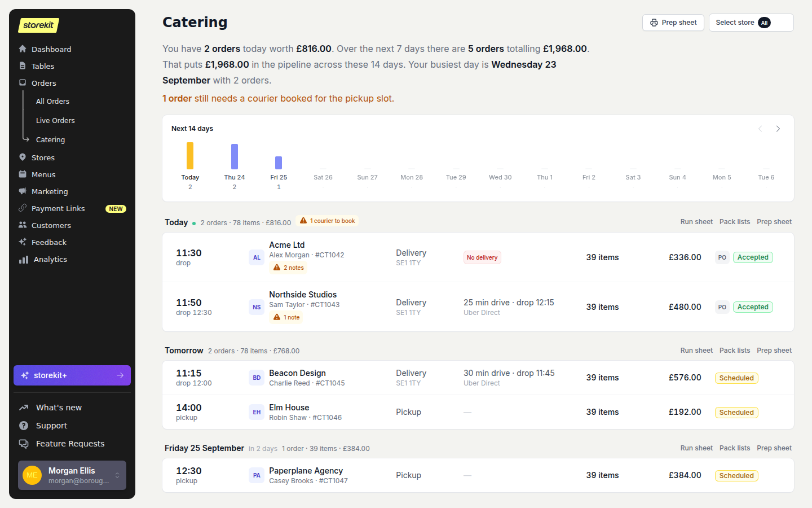Screen dimensions: 812x508
Task: Click the Feedback sparkle icon
Action: click(x=23, y=242)
